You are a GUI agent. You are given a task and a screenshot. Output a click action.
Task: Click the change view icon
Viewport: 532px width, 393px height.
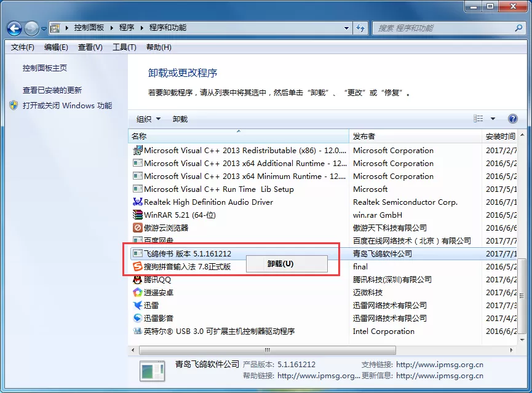point(478,119)
